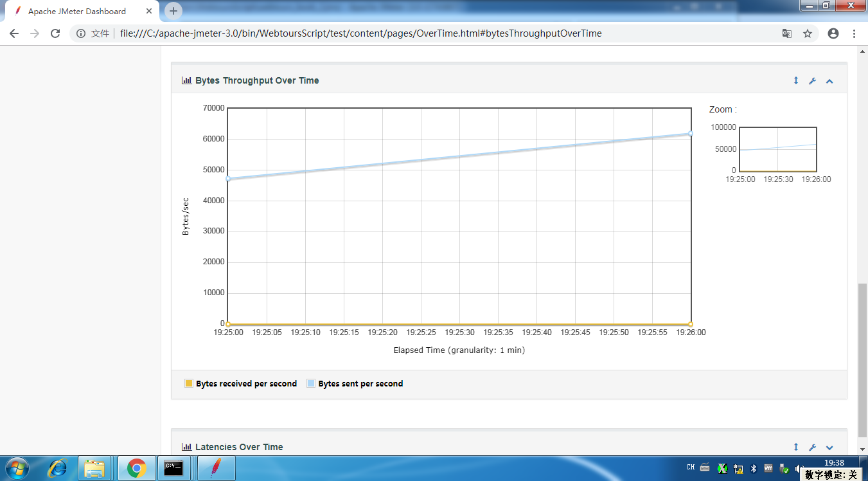Viewport: 868px width, 481px height.
Task: Open the Chrome profile avatar menu
Action: (833, 33)
